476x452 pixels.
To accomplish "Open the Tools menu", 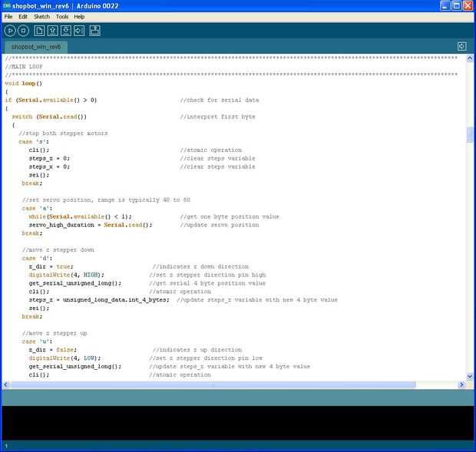I will (x=62, y=17).
